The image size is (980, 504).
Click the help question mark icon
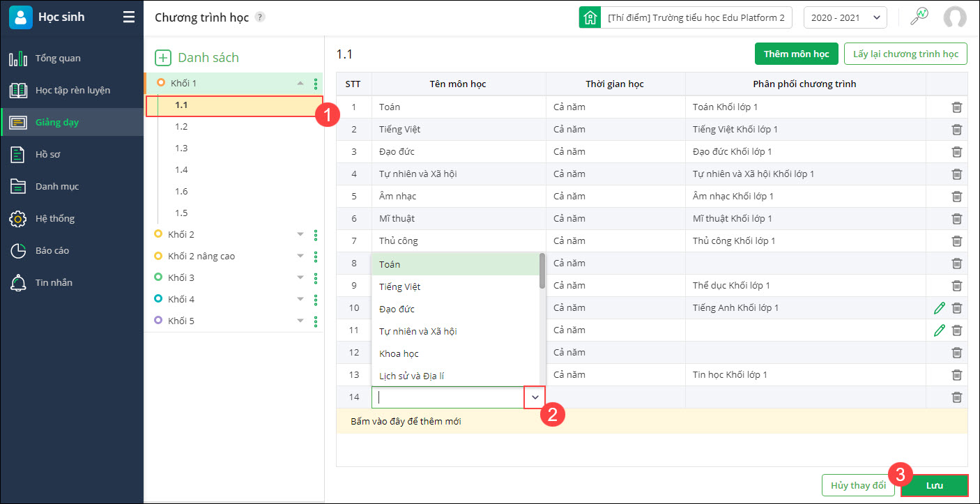coord(260,17)
